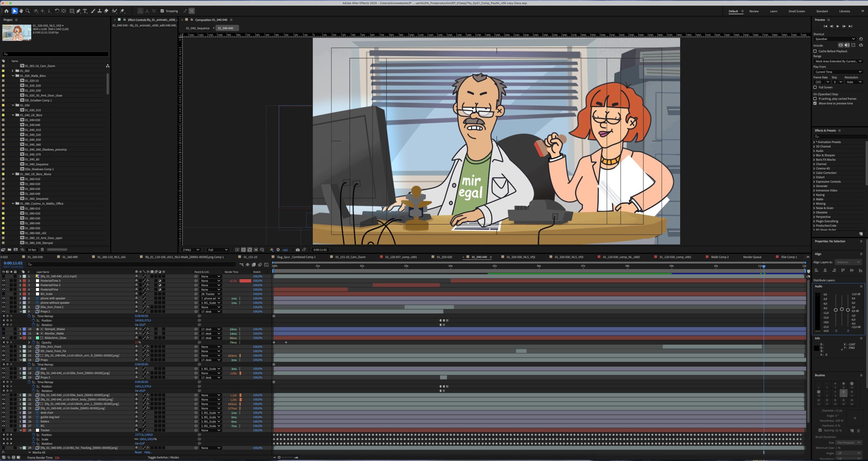Open the Play From dropdown set to Current Time
868x461 pixels.
pyautogui.click(x=837, y=72)
